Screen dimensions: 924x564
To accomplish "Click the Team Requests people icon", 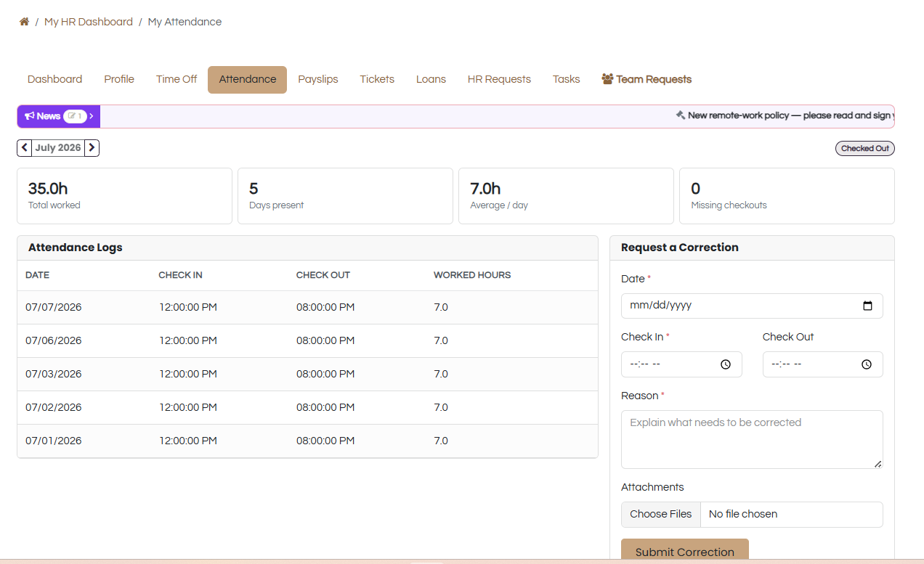I will coord(607,79).
